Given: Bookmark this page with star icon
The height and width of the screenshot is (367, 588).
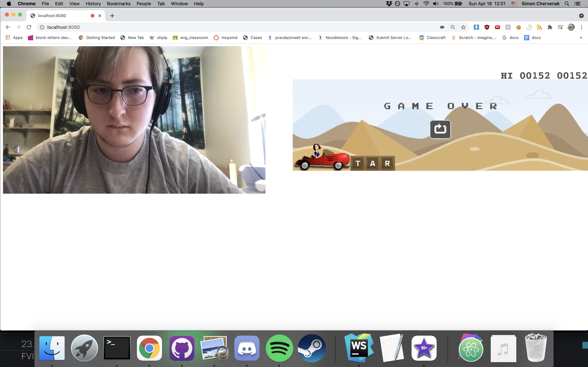Looking at the screenshot, I should [x=463, y=27].
